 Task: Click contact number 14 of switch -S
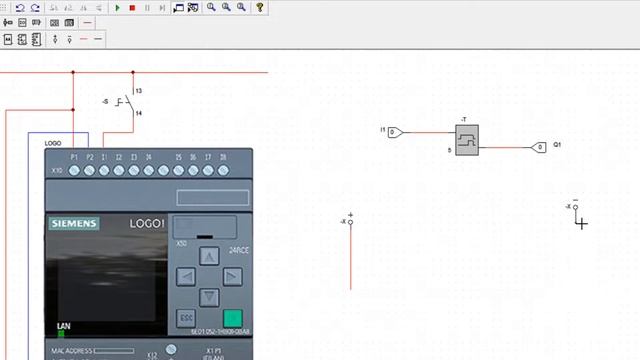tap(139, 113)
